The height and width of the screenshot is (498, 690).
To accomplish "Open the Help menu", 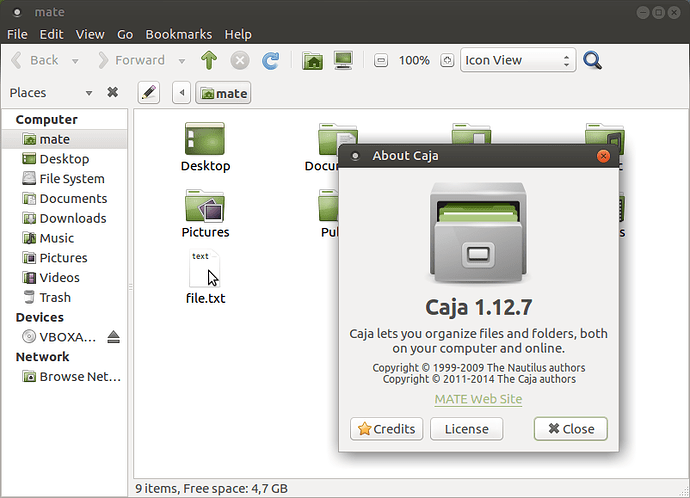I will pos(238,34).
